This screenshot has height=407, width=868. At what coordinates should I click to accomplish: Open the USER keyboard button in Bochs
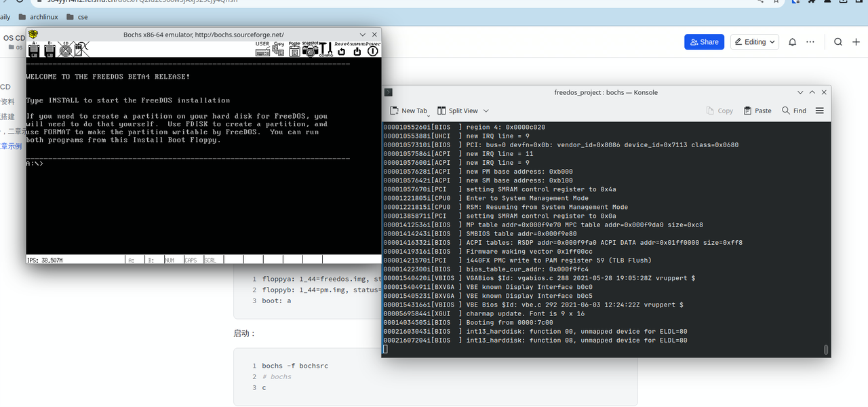(x=262, y=49)
